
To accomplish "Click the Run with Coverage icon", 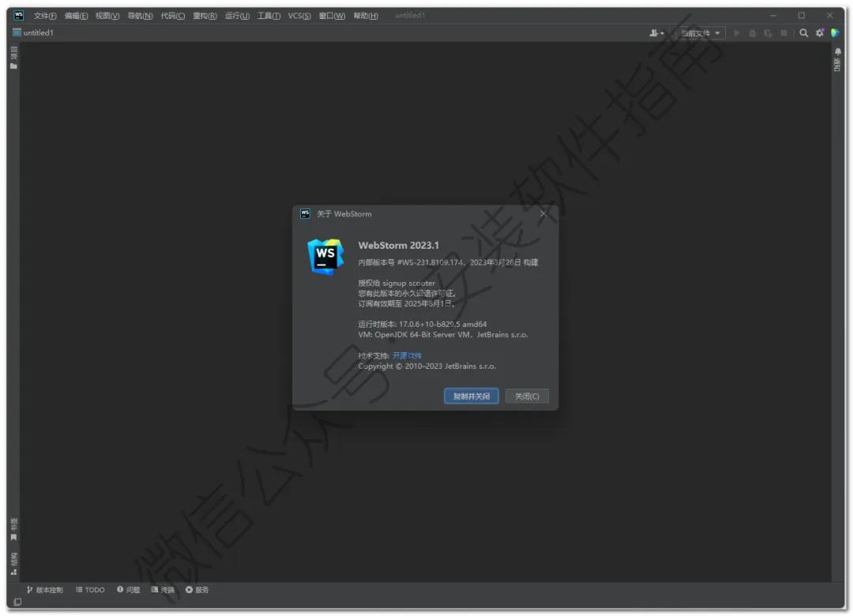I will 768,33.
